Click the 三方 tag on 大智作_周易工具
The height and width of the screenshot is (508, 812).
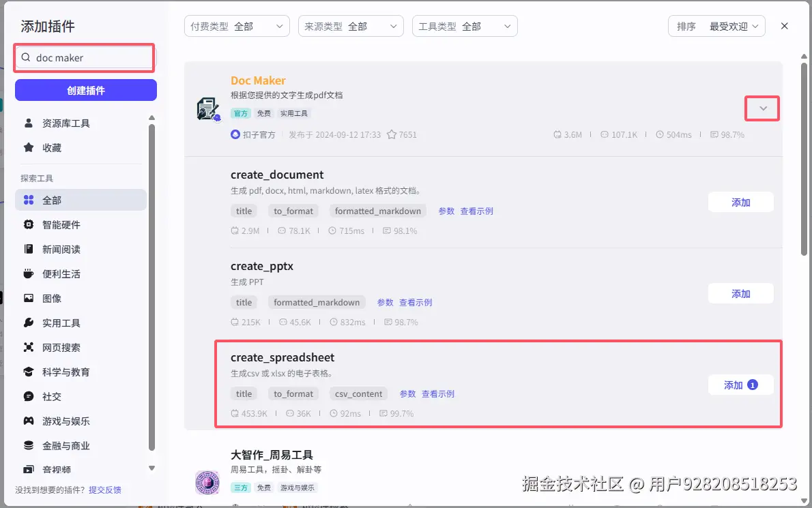[241, 488]
